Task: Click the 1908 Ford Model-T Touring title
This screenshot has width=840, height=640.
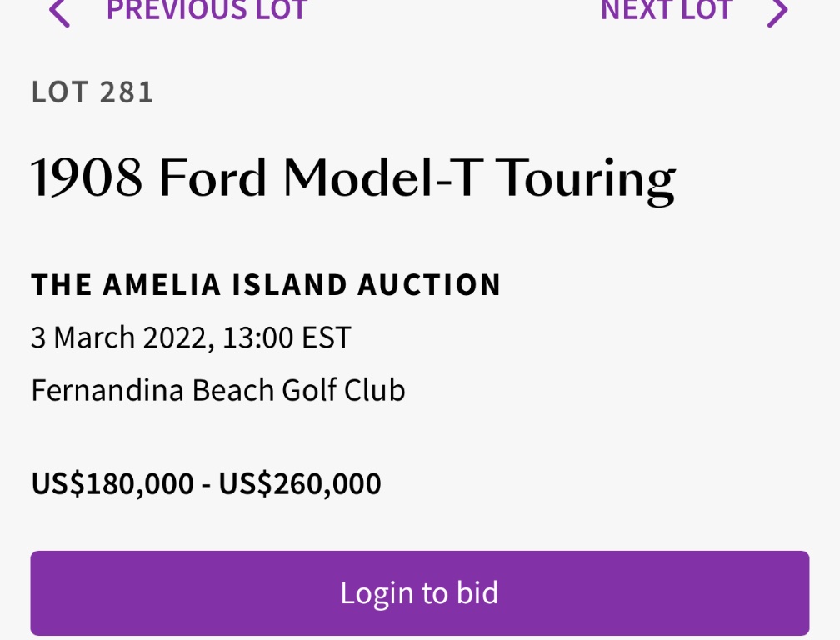Action: pos(352,178)
